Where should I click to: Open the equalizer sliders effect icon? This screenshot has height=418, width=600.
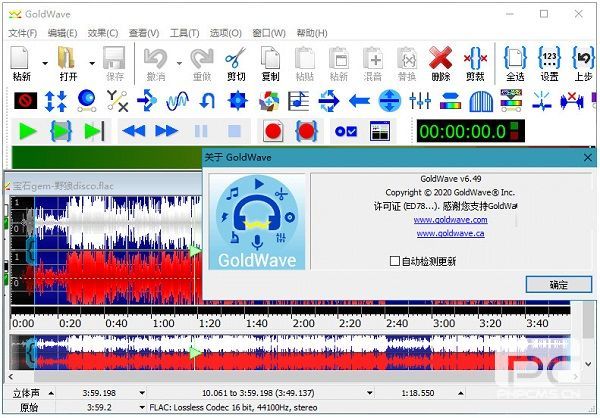click(x=420, y=101)
